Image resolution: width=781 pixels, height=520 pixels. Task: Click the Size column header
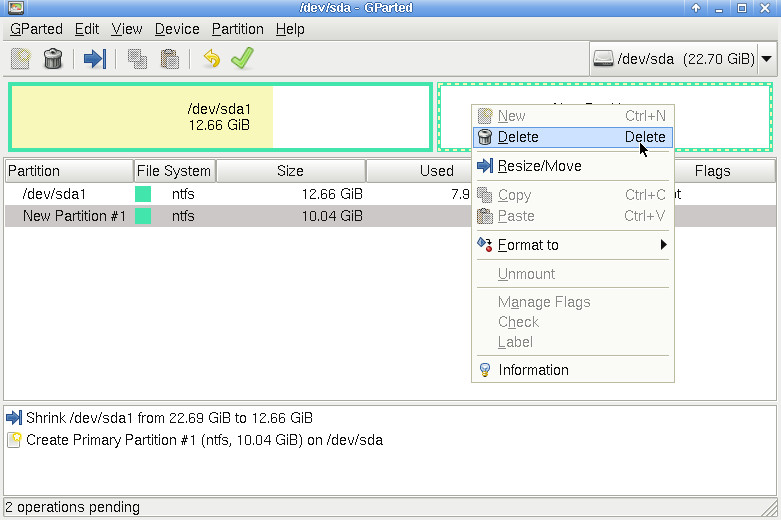pyautogui.click(x=291, y=171)
